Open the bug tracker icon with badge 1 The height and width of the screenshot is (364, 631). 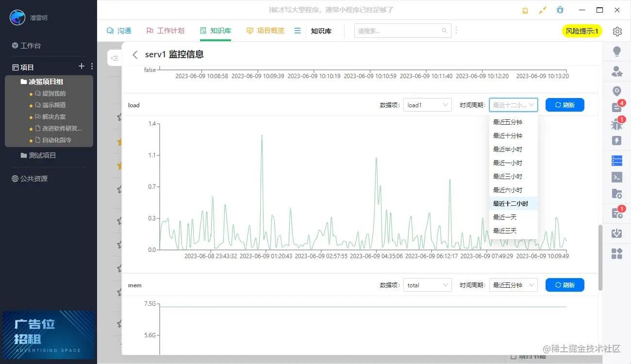click(x=617, y=124)
